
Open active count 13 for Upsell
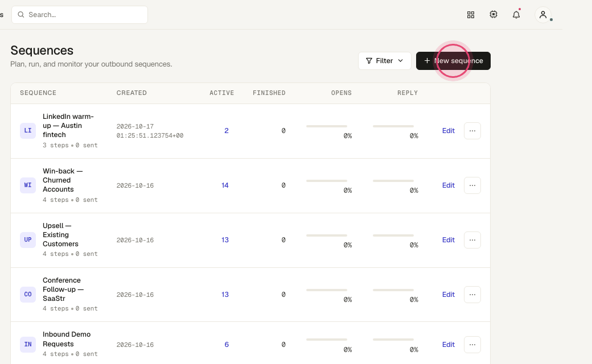pyautogui.click(x=225, y=240)
